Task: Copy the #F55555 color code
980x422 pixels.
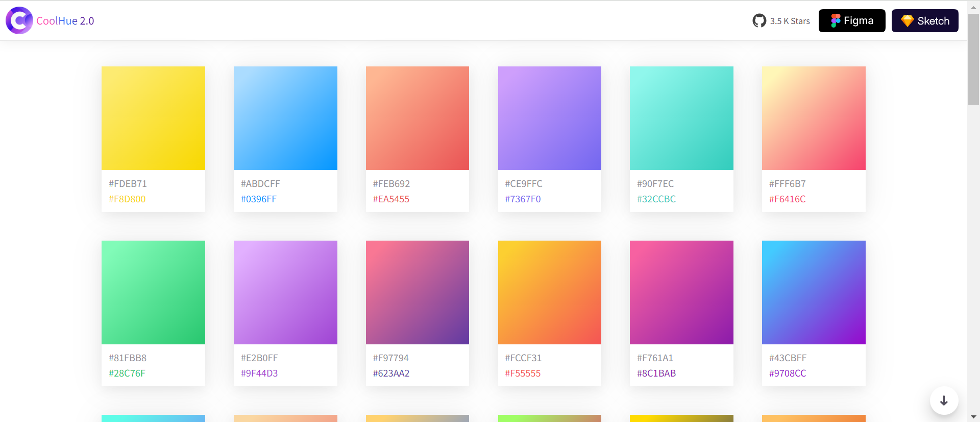Action: 523,373
